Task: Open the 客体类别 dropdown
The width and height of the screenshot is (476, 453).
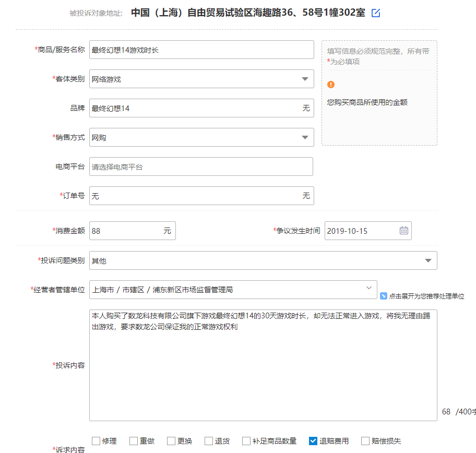Action: [x=305, y=79]
